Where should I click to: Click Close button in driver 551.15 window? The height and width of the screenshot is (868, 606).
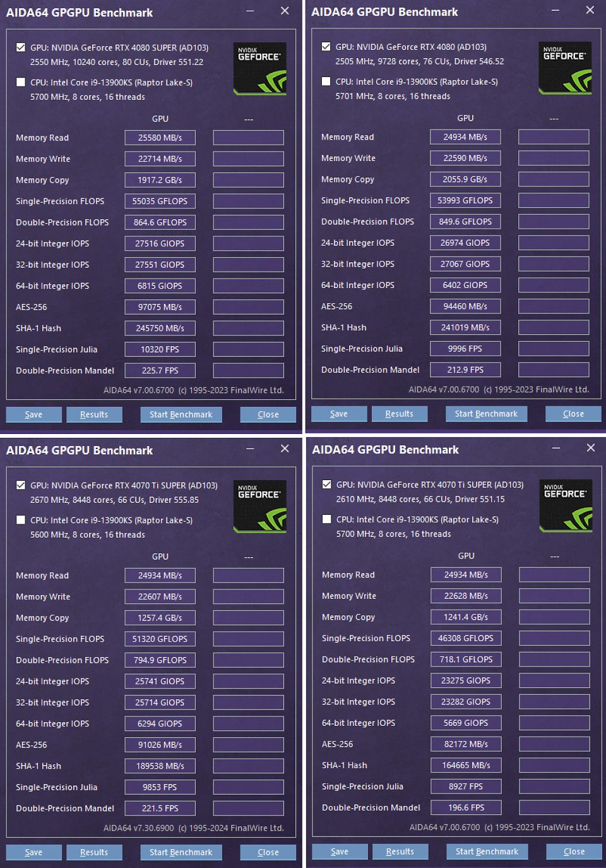(574, 852)
